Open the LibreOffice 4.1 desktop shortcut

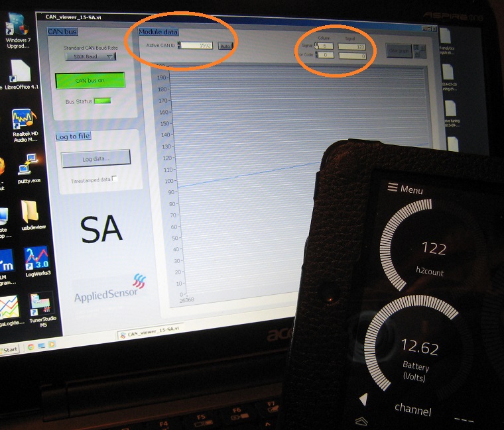[21, 74]
